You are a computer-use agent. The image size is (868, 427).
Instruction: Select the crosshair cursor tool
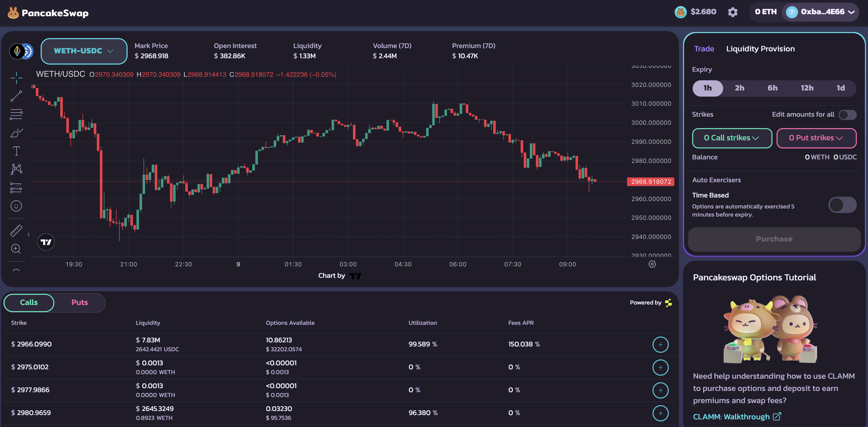click(16, 78)
